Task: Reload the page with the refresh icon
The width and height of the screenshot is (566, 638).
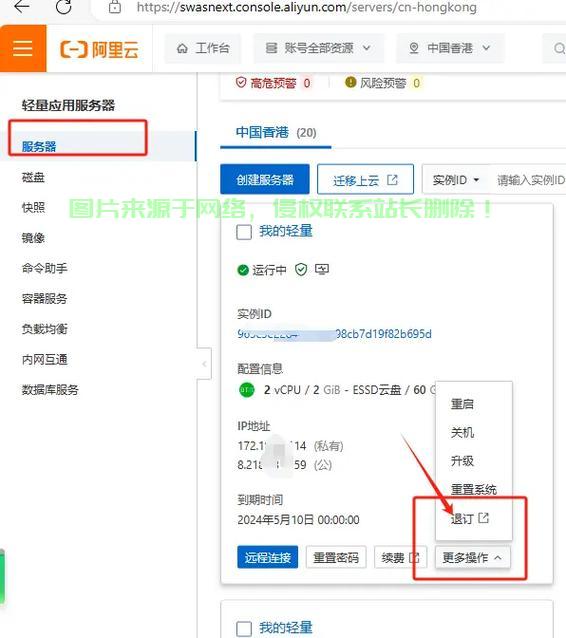Action: (x=63, y=6)
